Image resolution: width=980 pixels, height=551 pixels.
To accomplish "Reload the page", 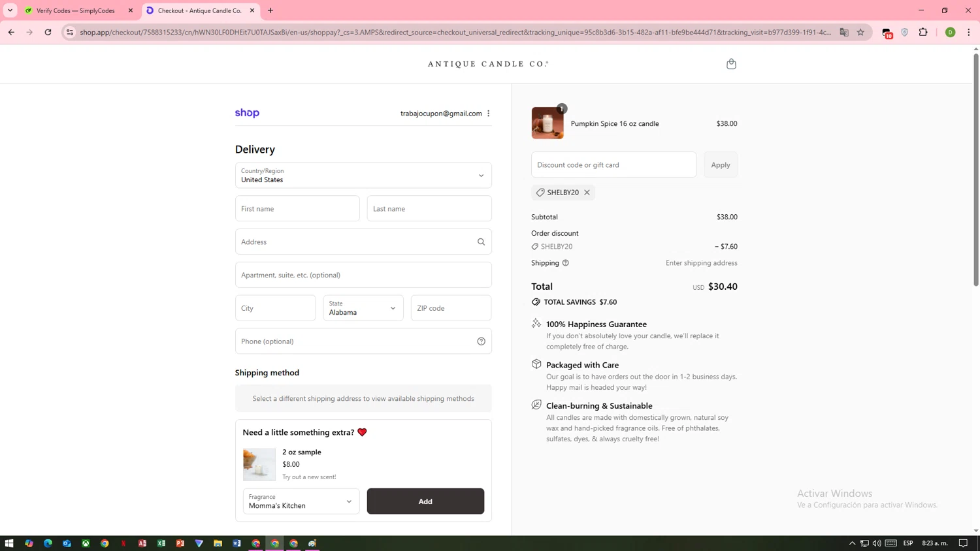I will tap(48, 32).
